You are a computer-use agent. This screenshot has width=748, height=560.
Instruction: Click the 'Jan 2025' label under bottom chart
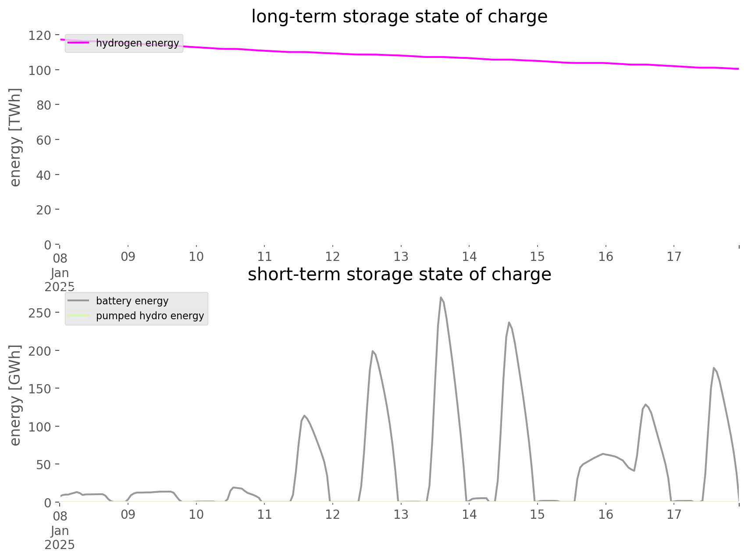(60, 538)
